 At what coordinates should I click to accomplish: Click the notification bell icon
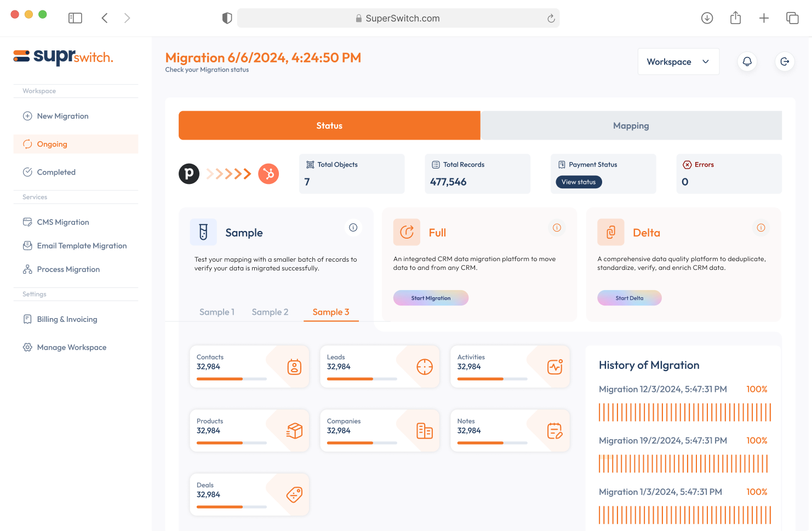pos(747,62)
